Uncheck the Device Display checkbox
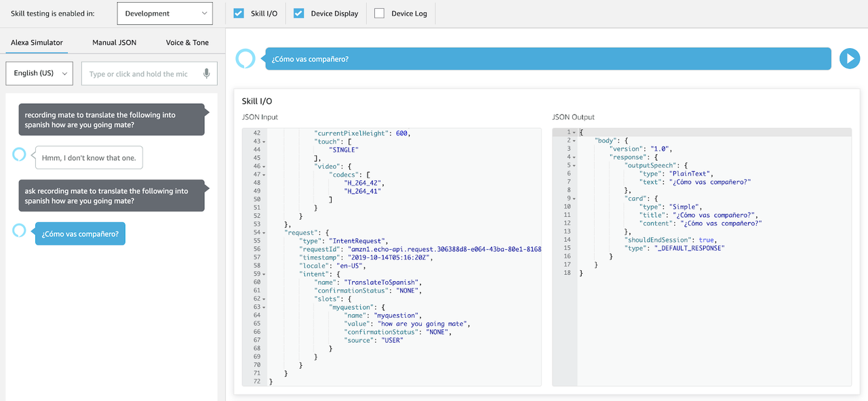The height and width of the screenshot is (401, 868). [x=299, y=13]
